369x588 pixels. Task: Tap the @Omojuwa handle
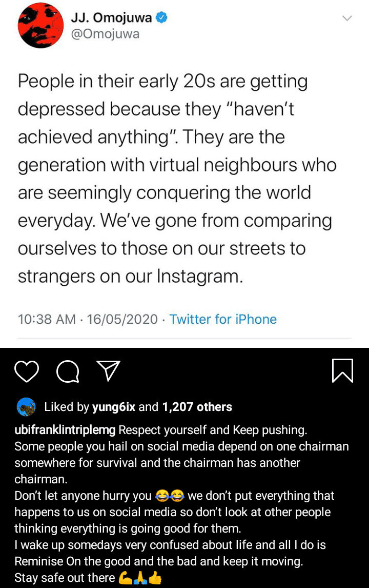coord(105,34)
